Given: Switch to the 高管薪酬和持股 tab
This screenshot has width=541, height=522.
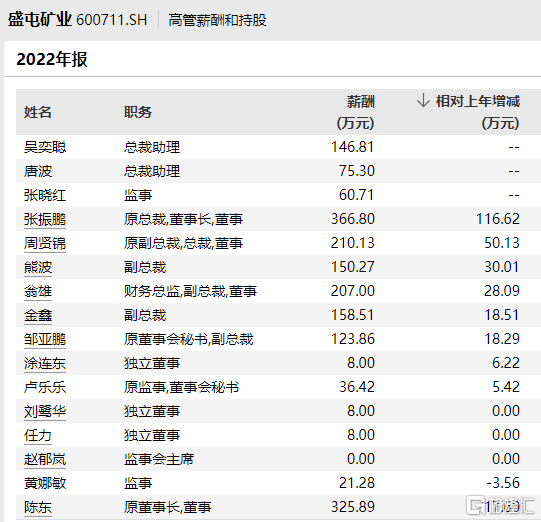Looking at the screenshot, I should [217, 20].
